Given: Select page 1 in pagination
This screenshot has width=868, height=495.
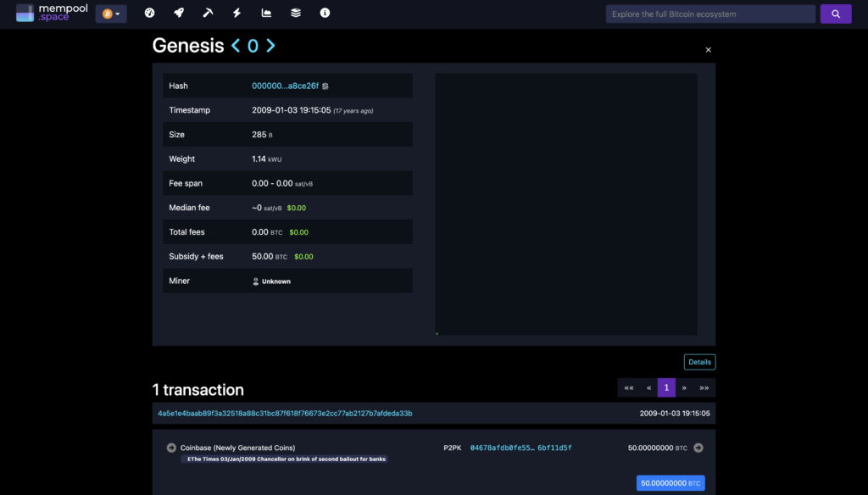Looking at the screenshot, I should [x=666, y=387].
